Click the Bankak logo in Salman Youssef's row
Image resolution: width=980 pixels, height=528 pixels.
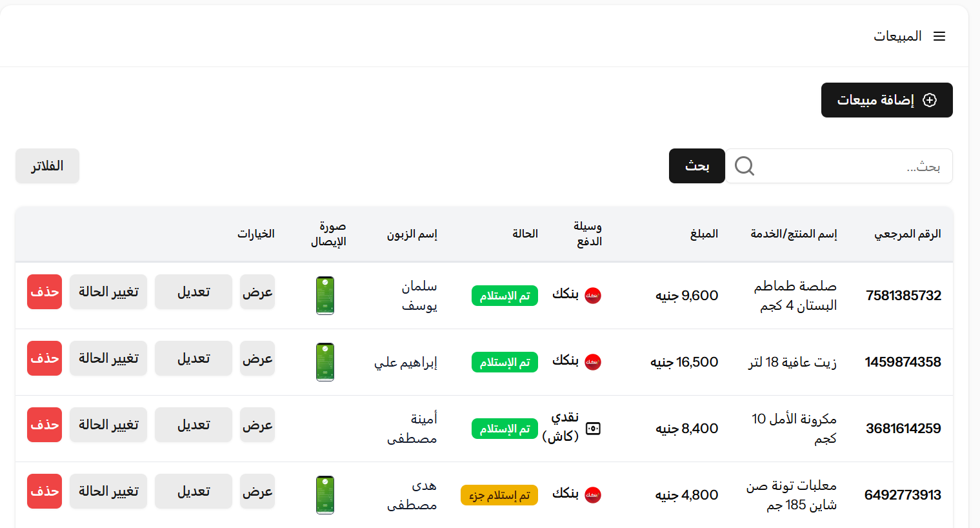pyautogui.click(x=592, y=296)
